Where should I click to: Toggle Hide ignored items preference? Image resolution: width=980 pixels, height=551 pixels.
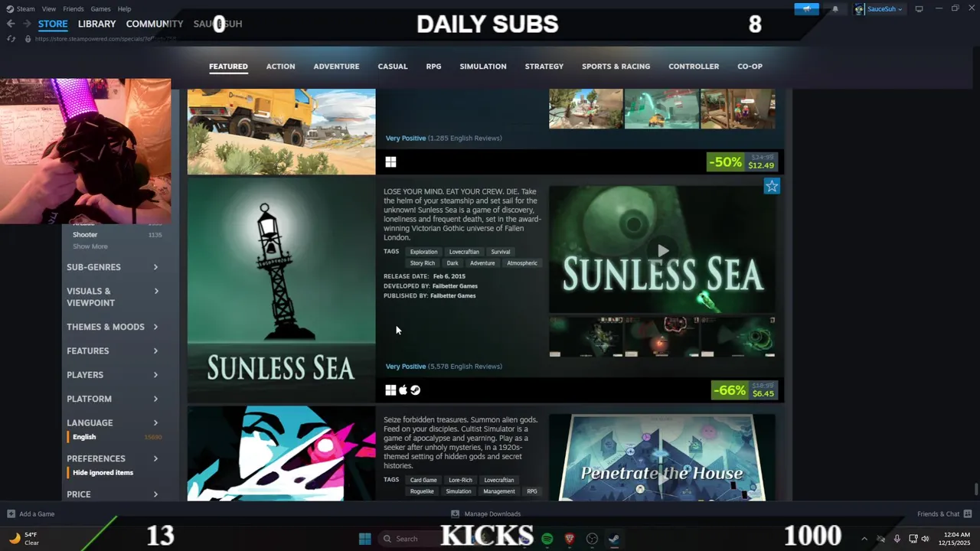click(x=103, y=473)
